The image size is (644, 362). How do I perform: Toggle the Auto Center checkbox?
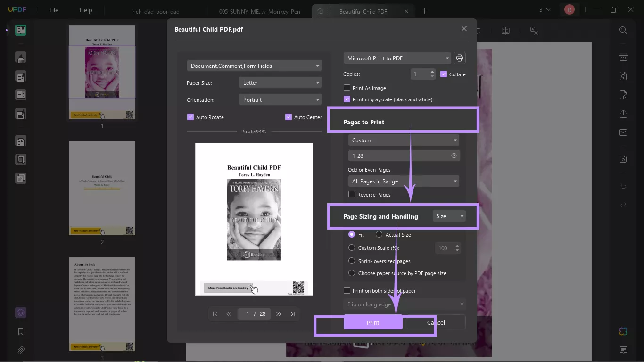pos(289,117)
